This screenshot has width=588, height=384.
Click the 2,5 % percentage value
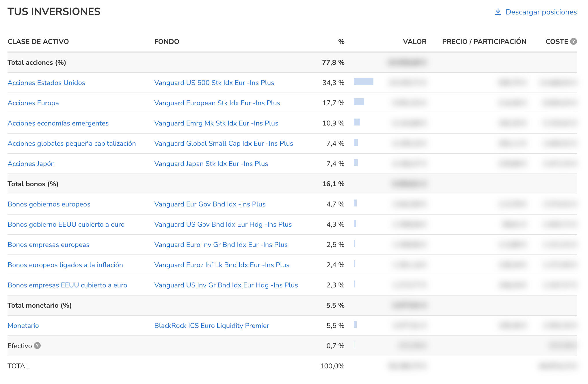[336, 245]
